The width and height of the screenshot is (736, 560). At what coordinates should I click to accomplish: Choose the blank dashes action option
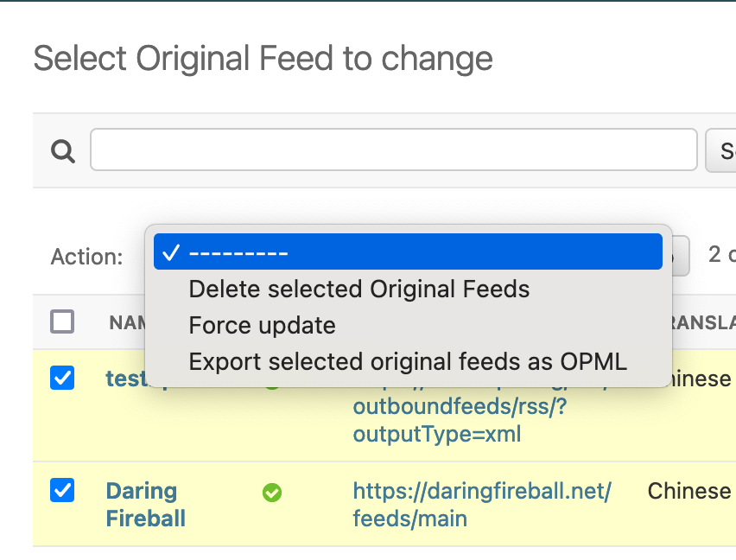click(x=408, y=252)
